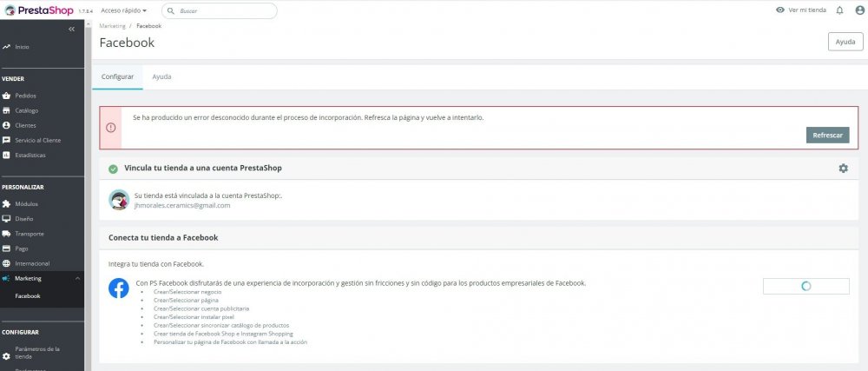The width and height of the screenshot is (868, 371).
Task: Collapse the sidebar with double-chevron icon
Action: (72, 29)
